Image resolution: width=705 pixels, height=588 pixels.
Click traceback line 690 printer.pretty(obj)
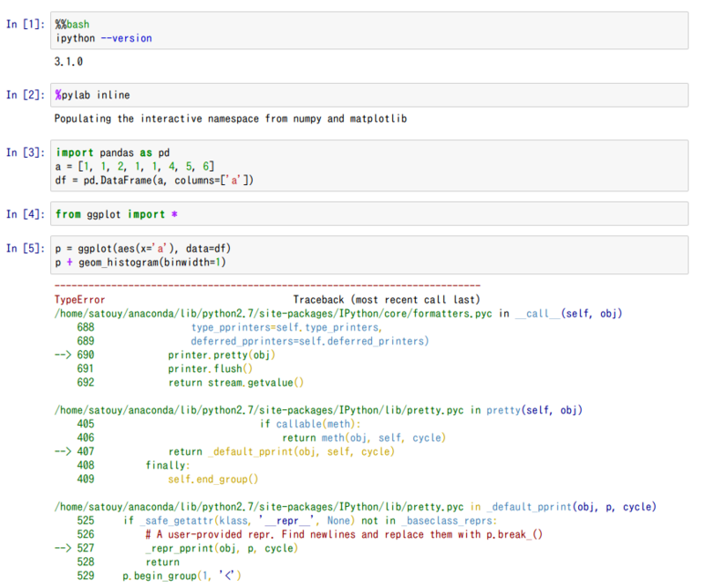coord(165,355)
